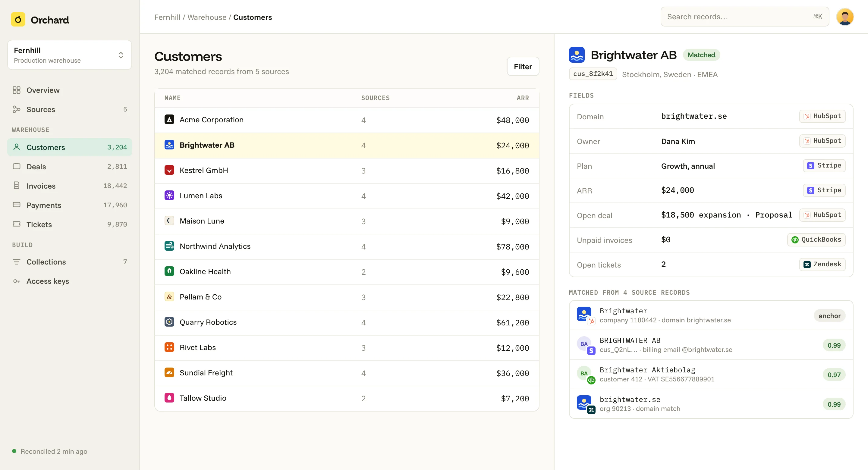Focus the Search records field
Screen dimensions: 868x470
(745, 17)
